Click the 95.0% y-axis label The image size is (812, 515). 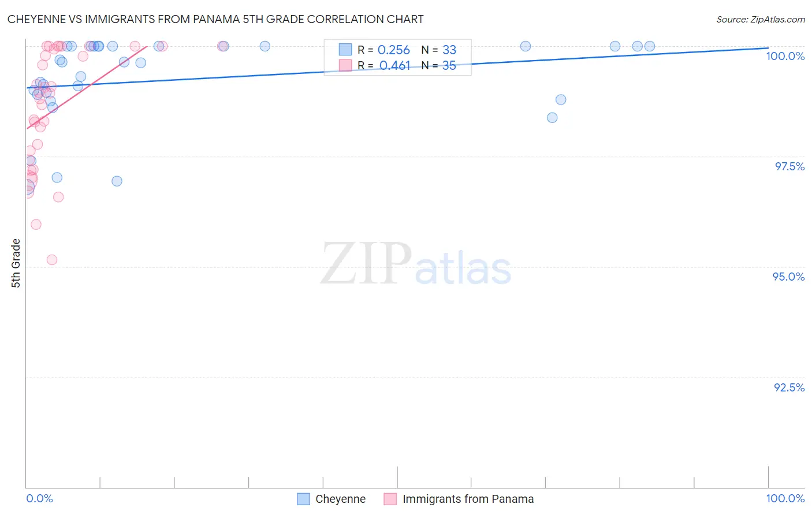789,277
